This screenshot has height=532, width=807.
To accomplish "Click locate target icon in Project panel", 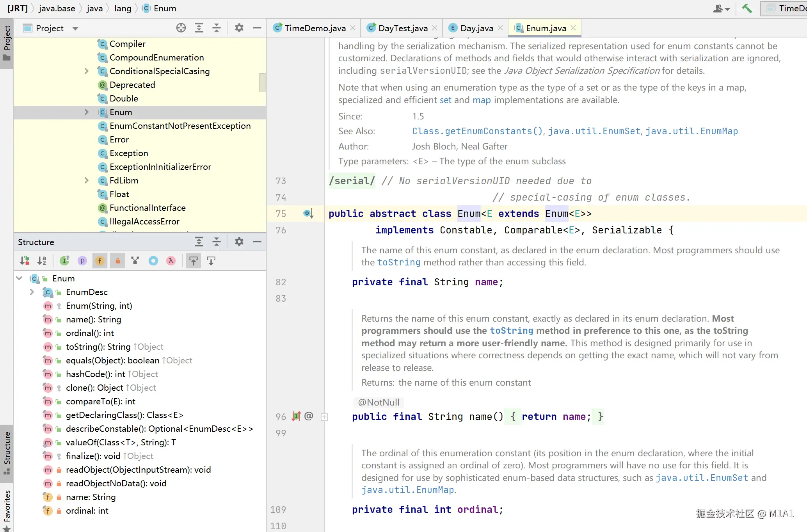I will pyautogui.click(x=181, y=28).
